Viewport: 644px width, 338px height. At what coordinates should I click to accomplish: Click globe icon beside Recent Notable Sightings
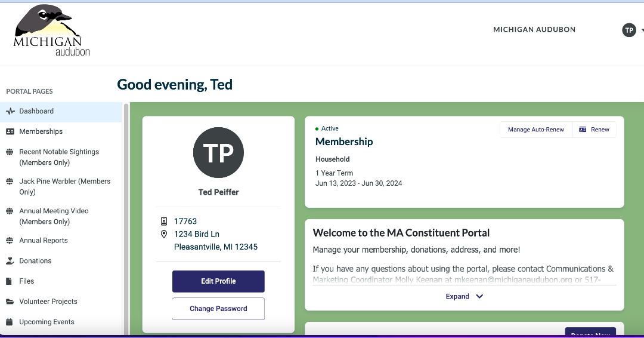10,152
